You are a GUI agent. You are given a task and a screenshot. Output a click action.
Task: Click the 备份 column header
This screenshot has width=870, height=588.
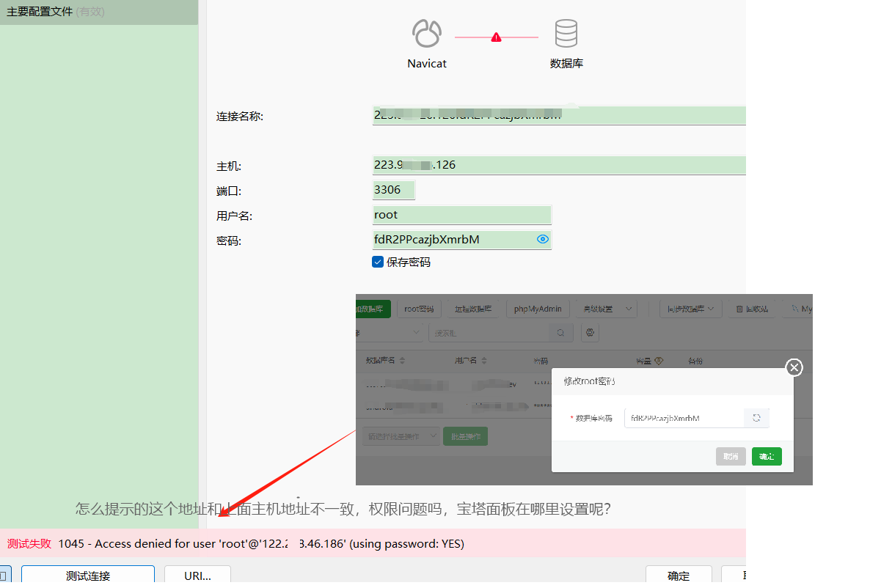[695, 361]
